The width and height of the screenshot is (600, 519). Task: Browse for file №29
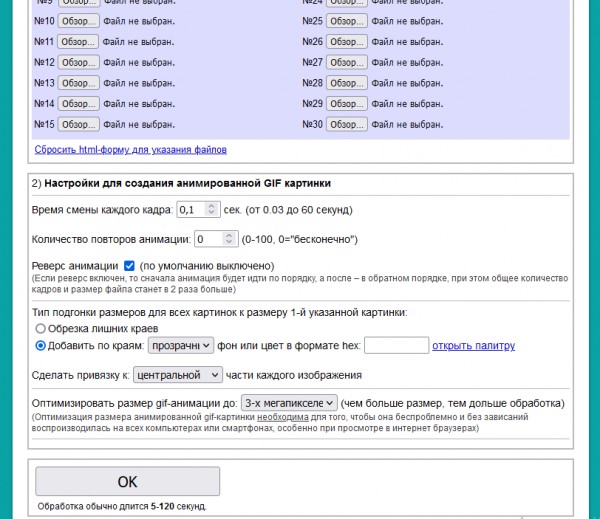(x=347, y=104)
